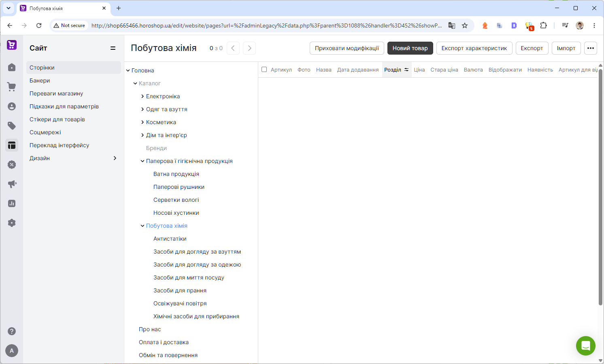Open the help question mark icon
The image size is (604, 364).
(x=12, y=331)
